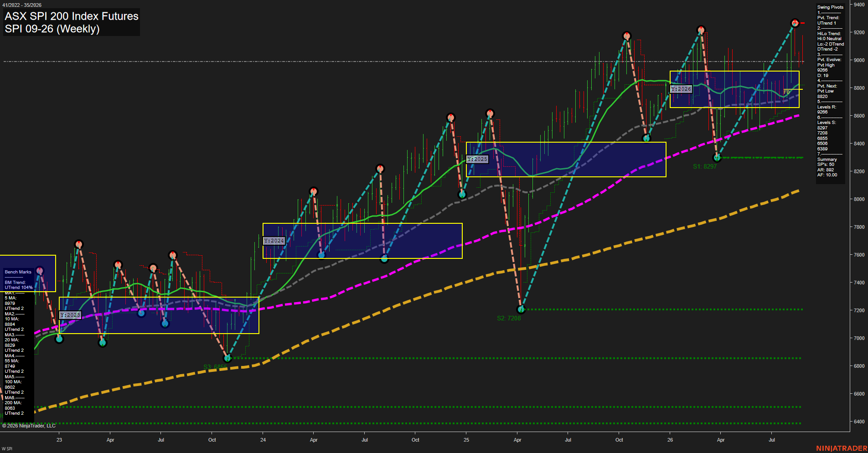
Task: Click the HiLo Trend: label
Action: 829,34
